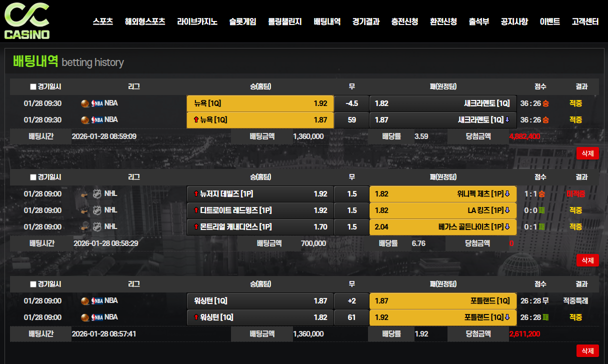Click the 포틀랜드 [1Q] 1.92 under pick
608x364 pixels.
click(443, 317)
